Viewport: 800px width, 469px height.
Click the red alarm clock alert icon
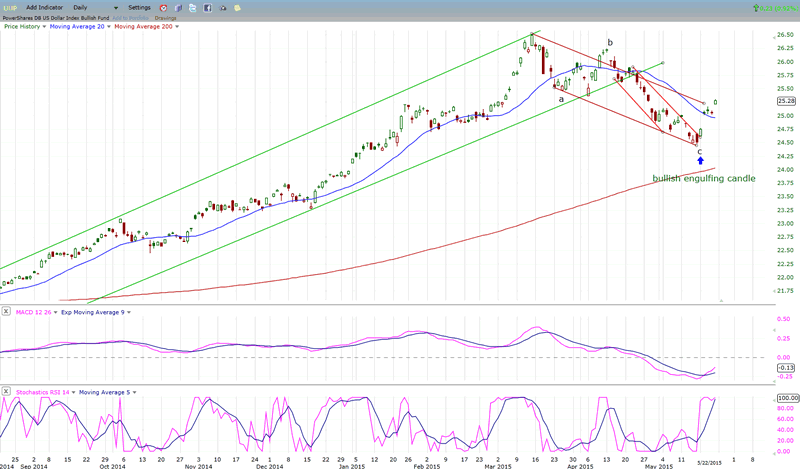tap(164, 7)
